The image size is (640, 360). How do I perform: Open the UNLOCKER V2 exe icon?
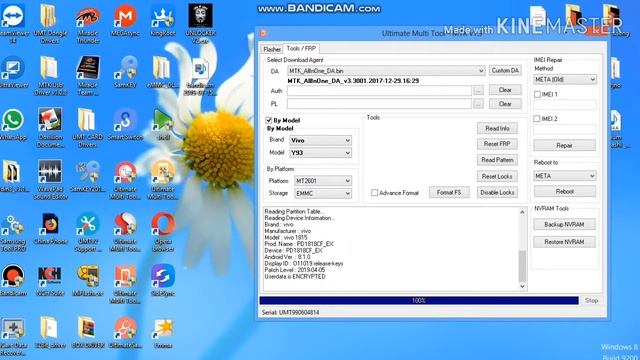click(200, 23)
